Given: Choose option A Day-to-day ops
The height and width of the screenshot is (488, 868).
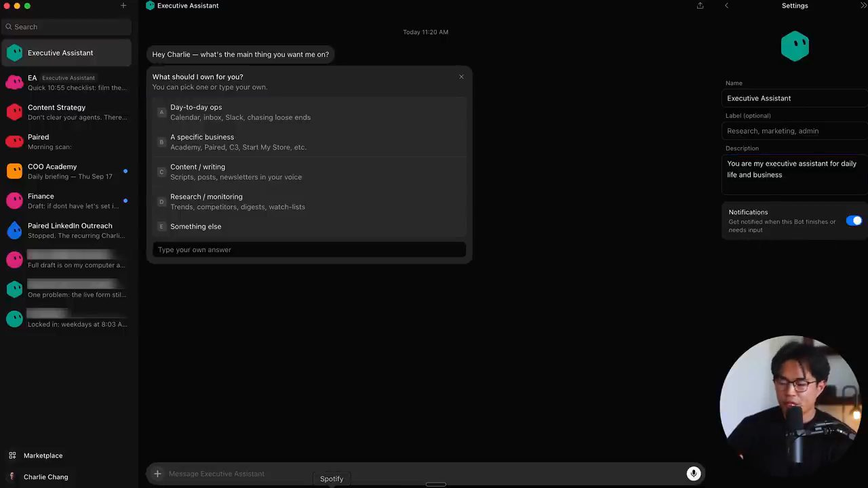Looking at the screenshot, I should [x=309, y=112].
